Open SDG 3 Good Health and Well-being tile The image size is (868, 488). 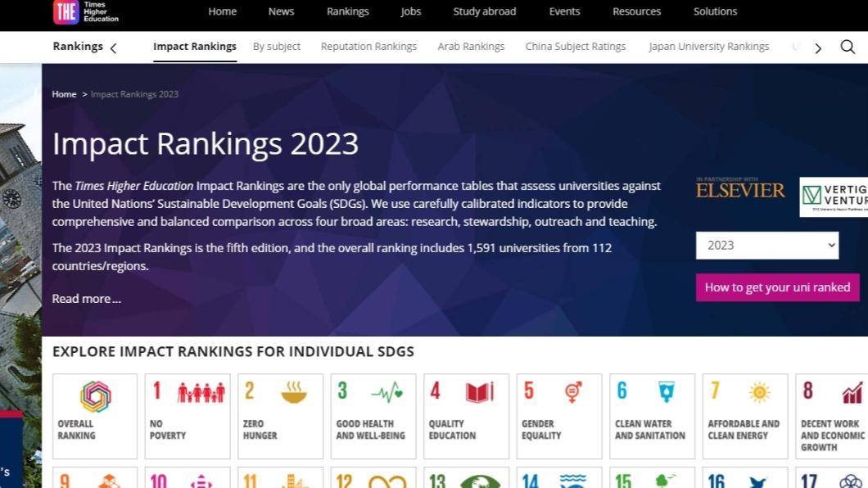(373, 416)
